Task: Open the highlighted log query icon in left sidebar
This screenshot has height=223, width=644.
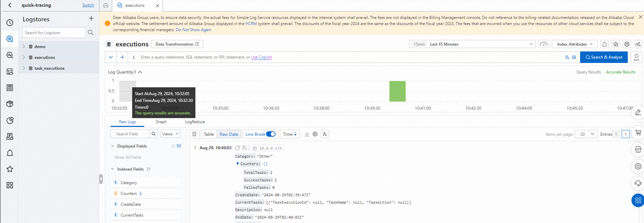Action: [10, 39]
